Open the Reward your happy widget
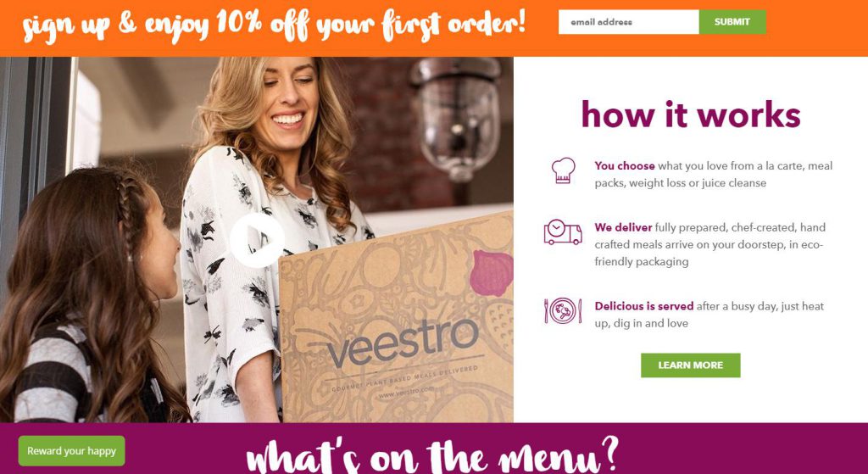Viewport: 868px width, 474px height. coord(71,451)
